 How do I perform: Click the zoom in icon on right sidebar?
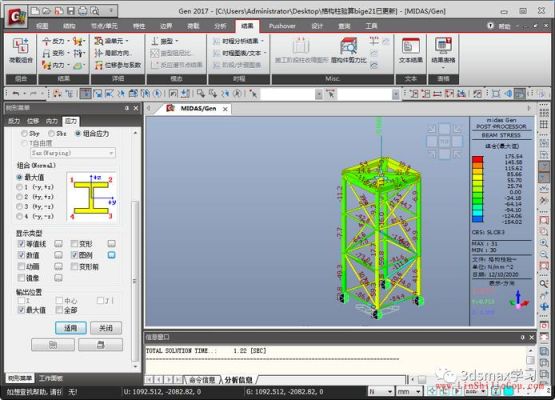pos(544,243)
